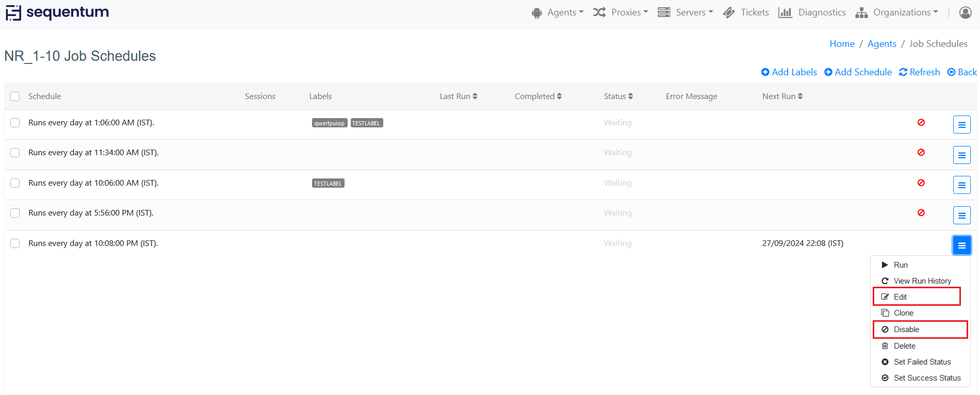Expand the Agents dropdown menu
Image resolution: width=980 pixels, height=395 pixels.
(558, 12)
